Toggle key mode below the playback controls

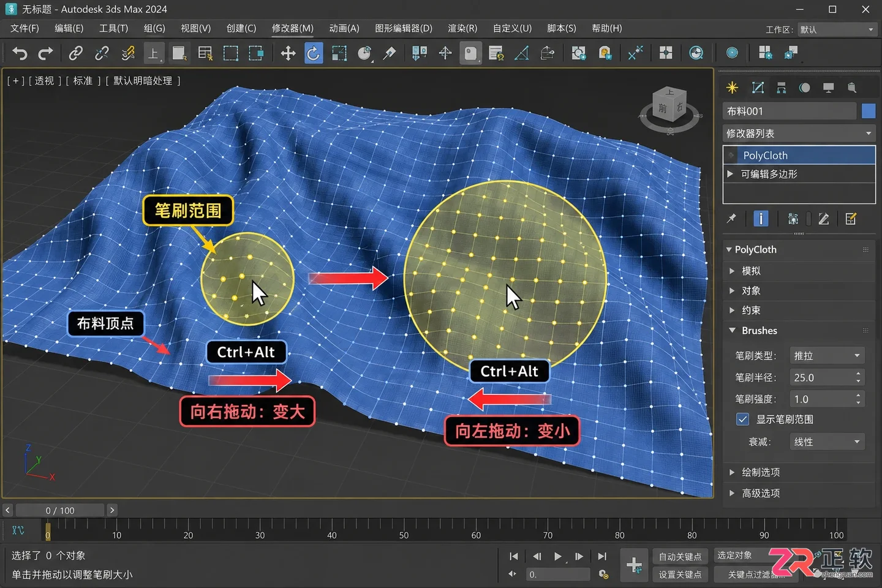513,574
